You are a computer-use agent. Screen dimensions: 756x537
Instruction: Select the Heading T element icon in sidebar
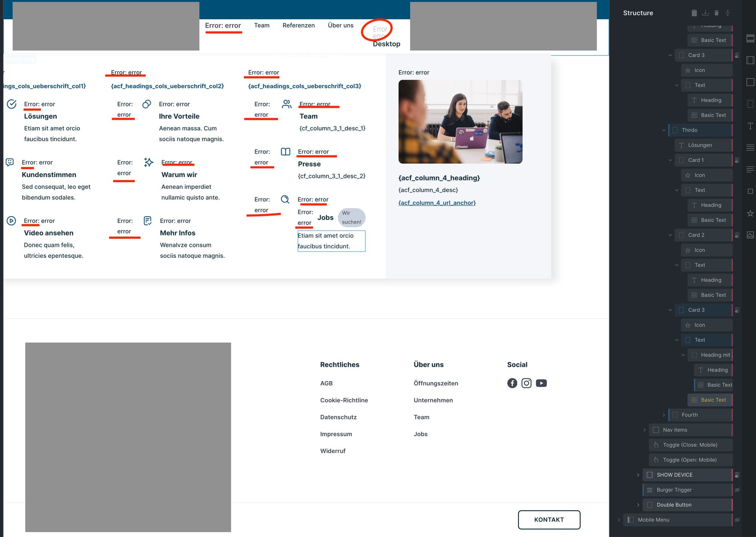[750, 126]
